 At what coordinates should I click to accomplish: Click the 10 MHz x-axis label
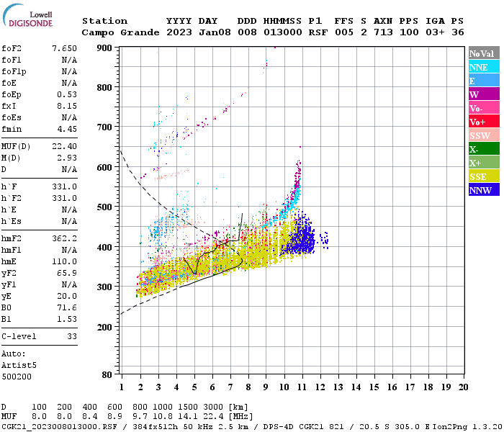coord(284,387)
